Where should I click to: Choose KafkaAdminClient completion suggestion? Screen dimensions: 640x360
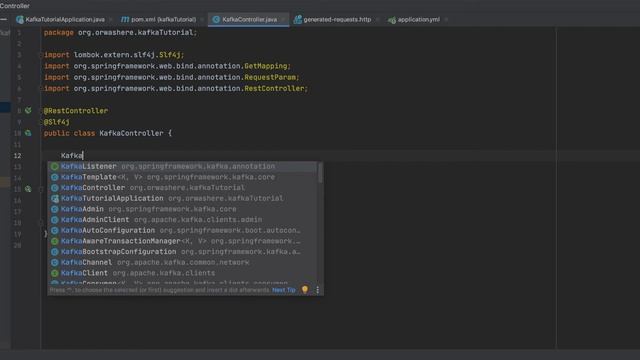coord(182,220)
